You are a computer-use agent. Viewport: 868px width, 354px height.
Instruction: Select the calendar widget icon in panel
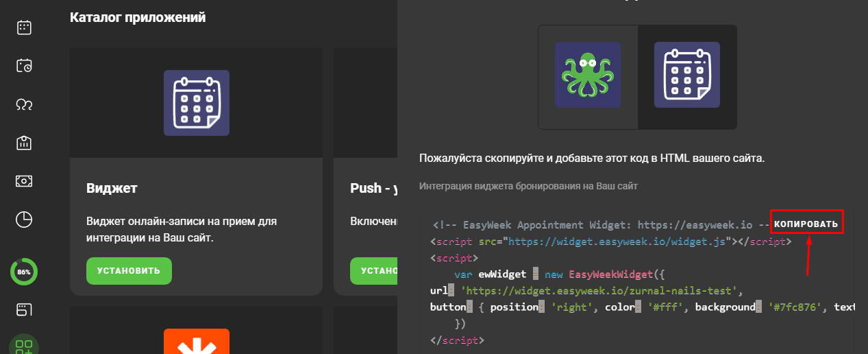click(687, 75)
